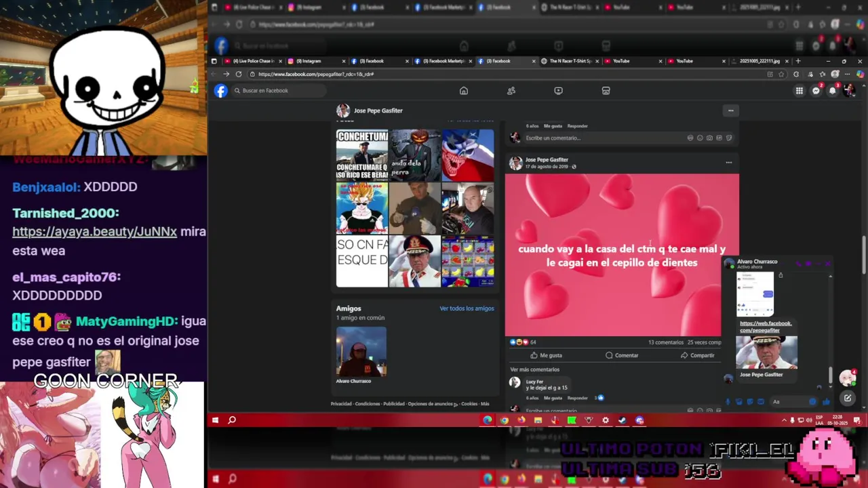Open Facebook menu grid icon

coord(800,91)
